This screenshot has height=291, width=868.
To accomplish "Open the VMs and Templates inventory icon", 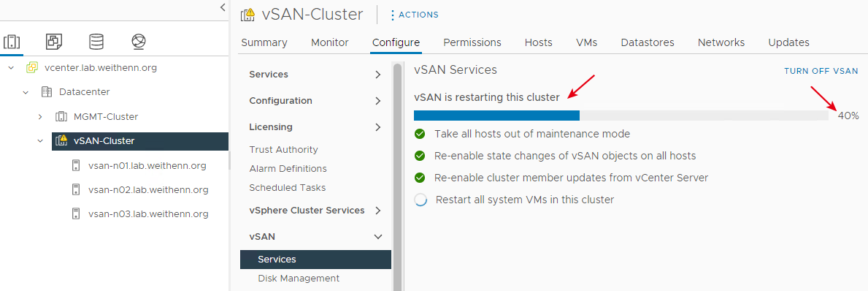I will tap(54, 41).
